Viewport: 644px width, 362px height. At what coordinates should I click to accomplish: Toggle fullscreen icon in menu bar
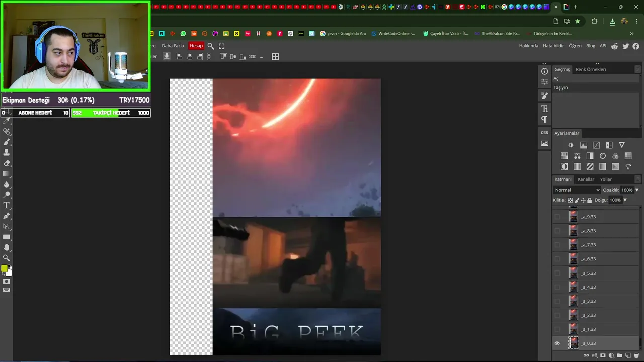coord(221,46)
